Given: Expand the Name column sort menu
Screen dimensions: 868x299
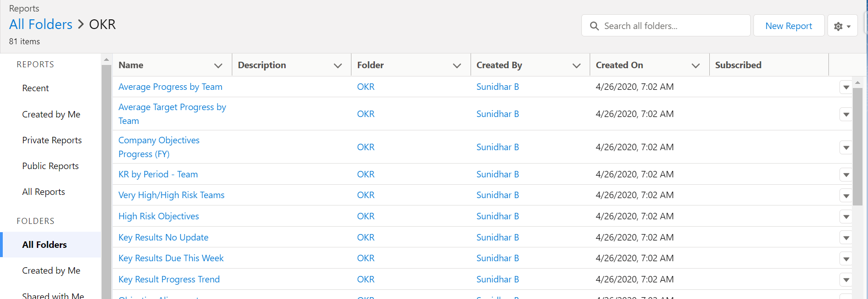Looking at the screenshot, I should 218,65.
